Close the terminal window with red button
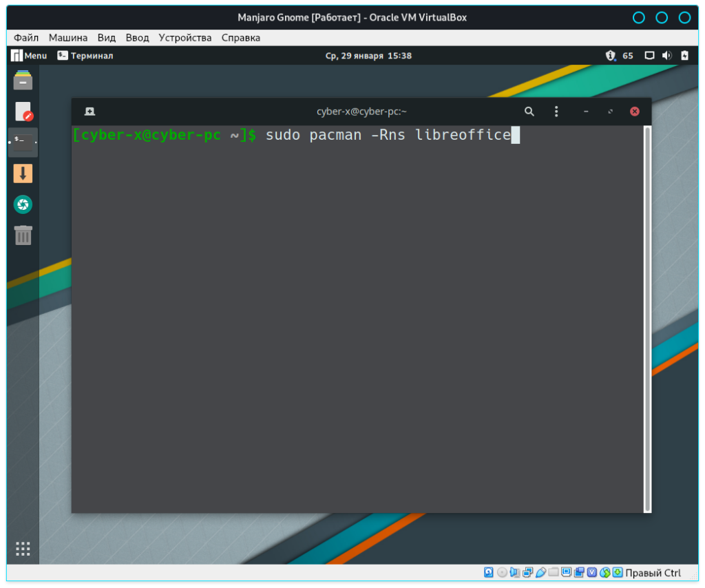The height and width of the screenshot is (588, 705). pyautogui.click(x=634, y=112)
